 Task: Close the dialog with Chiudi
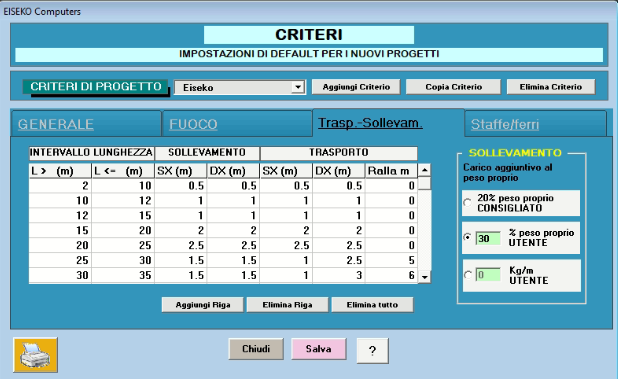[256, 349]
